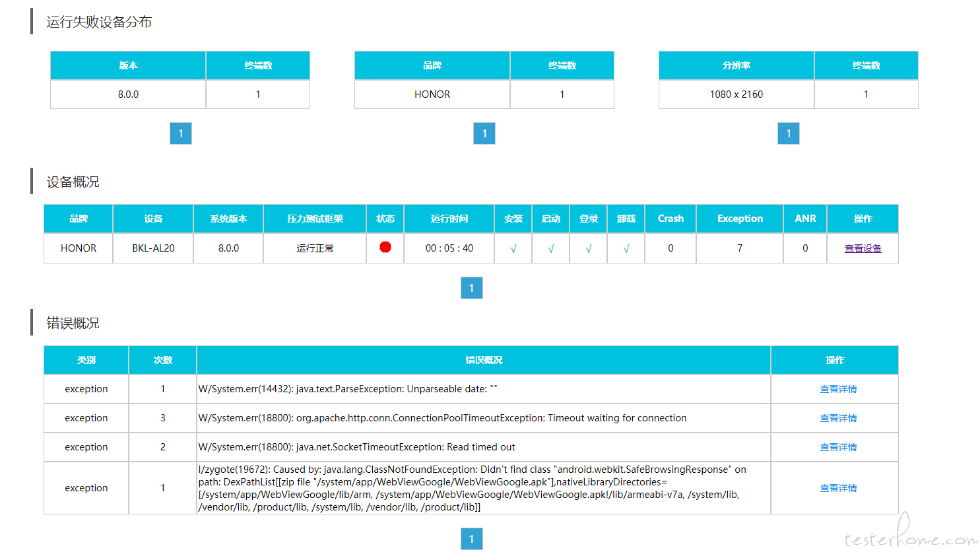
Task: View details of the ConnectionPoolTimeoutException error
Action: pyautogui.click(x=838, y=419)
